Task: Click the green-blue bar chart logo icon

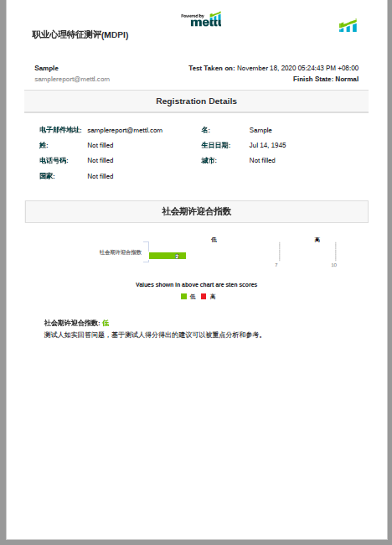Action: pyautogui.click(x=348, y=25)
